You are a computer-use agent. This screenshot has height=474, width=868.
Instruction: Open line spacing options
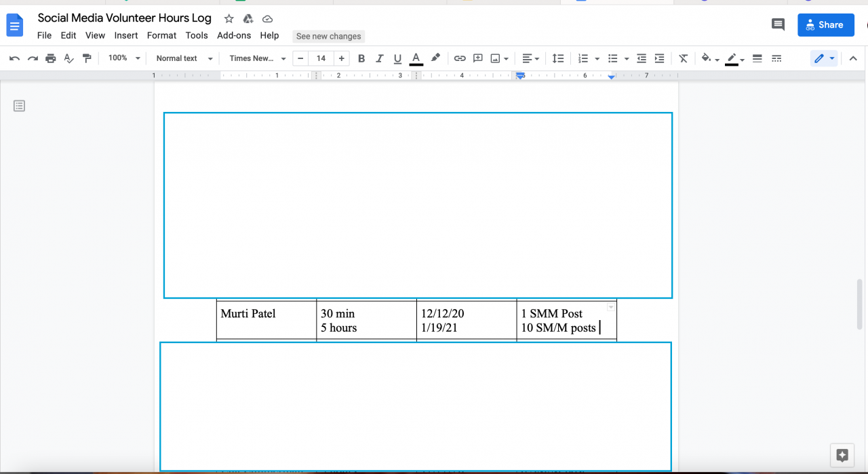point(558,58)
